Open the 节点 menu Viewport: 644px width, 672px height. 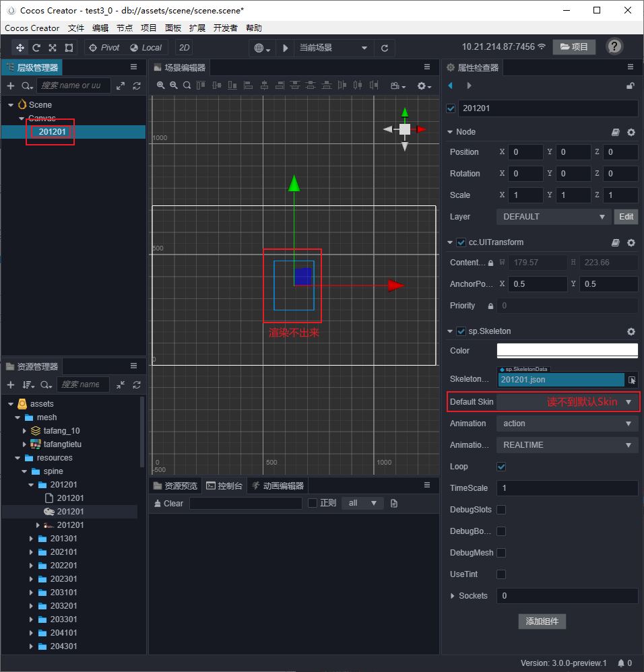[x=125, y=28]
